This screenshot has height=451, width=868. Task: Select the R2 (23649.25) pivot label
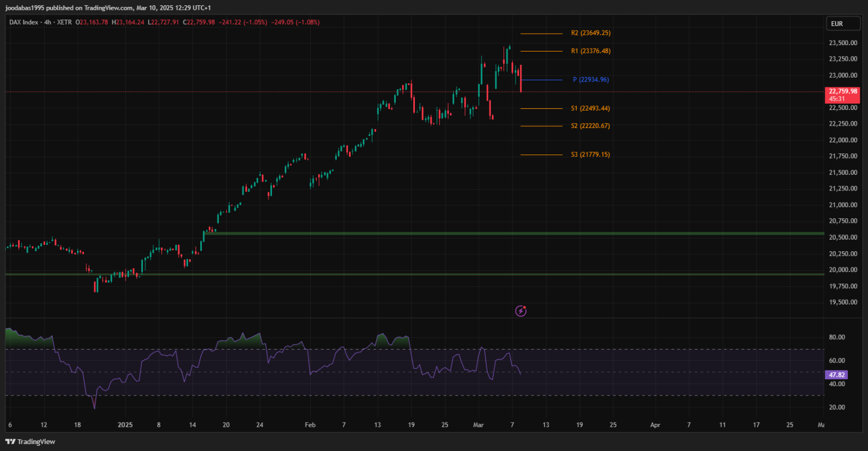[590, 34]
